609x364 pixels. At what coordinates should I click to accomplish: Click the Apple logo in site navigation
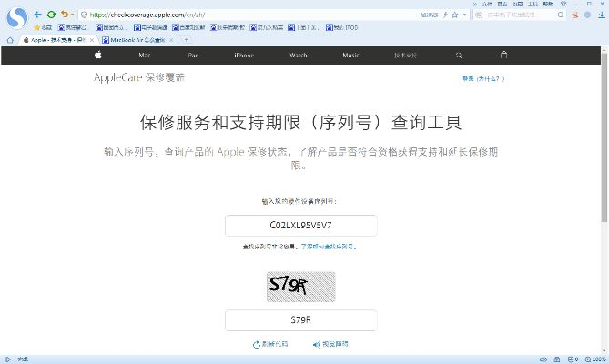point(98,55)
